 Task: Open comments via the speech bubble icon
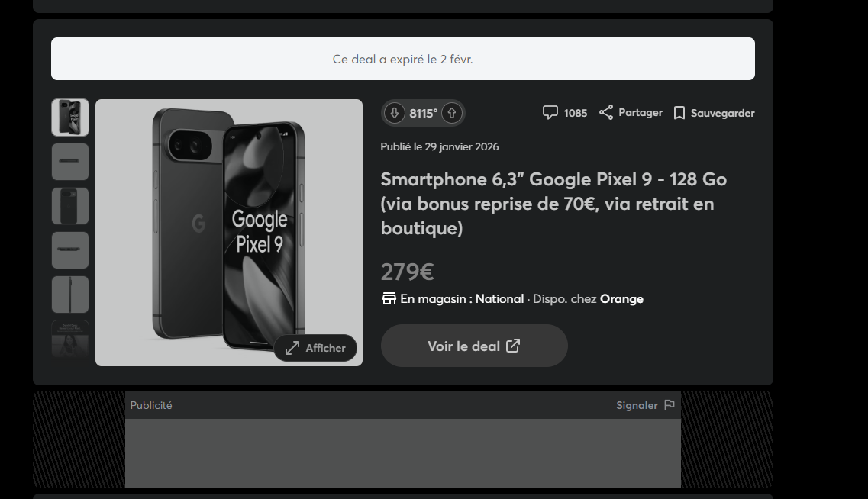click(x=550, y=113)
